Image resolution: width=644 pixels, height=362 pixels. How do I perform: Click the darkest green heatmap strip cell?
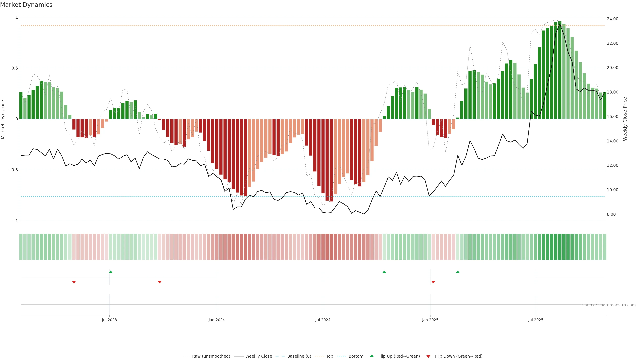[x=560, y=247]
